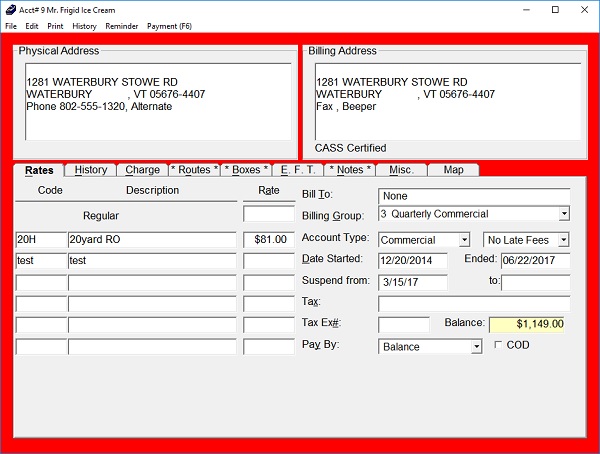Toggle the COD checkbox
The width and height of the screenshot is (600, 454).
click(x=500, y=345)
